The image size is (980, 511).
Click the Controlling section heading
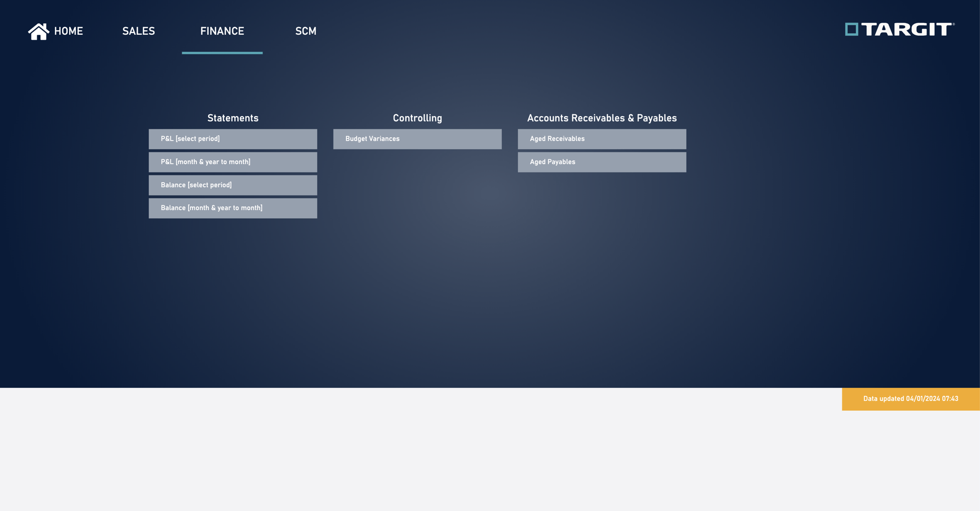click(x=417, y=118)
